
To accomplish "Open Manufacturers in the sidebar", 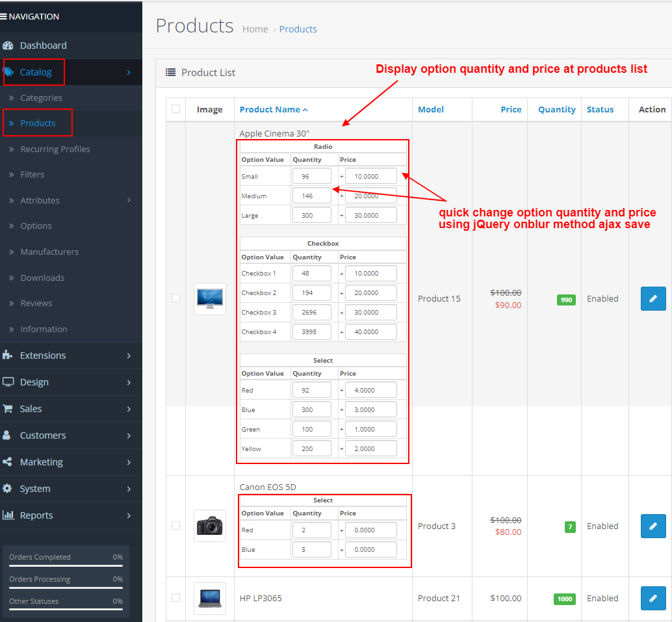I will (x=49, y=252).
